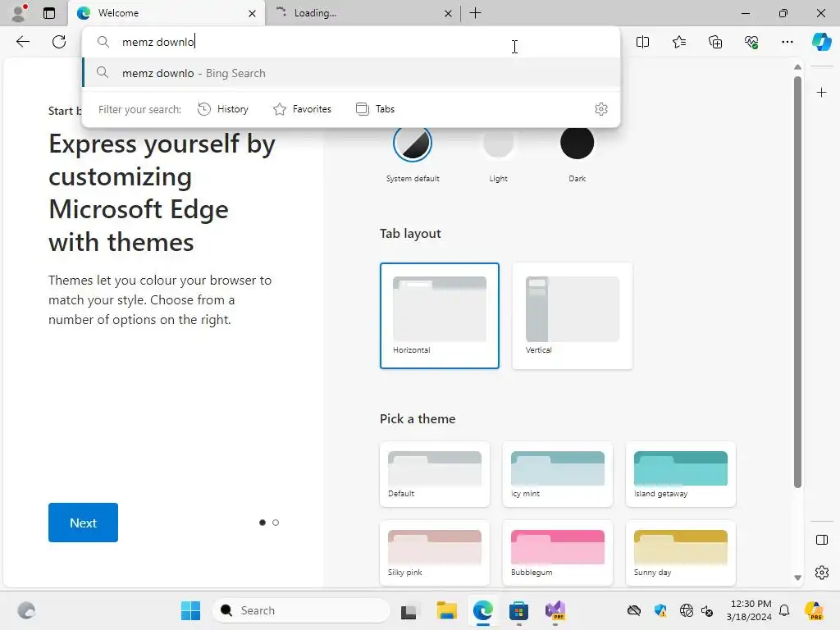Toggle the sidebar panel icon at lower right
Image resolution: width=840 pixels, height=630 pixels.
(821, 540)
